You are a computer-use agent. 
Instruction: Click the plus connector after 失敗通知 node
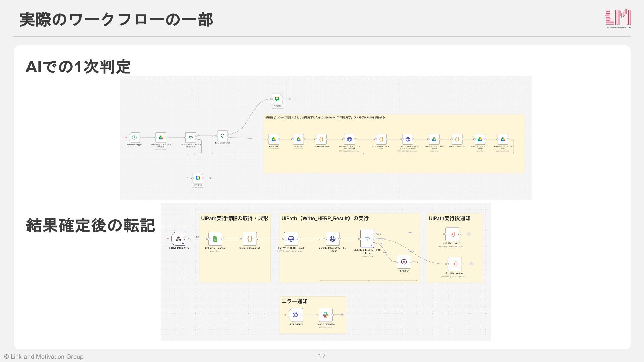(x=469, y=234)
